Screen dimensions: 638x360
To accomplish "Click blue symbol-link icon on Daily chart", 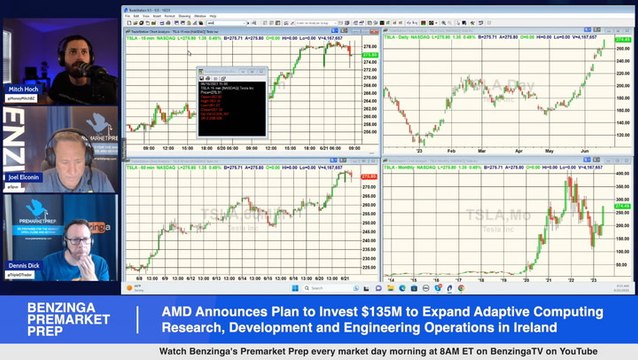I will tap(588, 30).
